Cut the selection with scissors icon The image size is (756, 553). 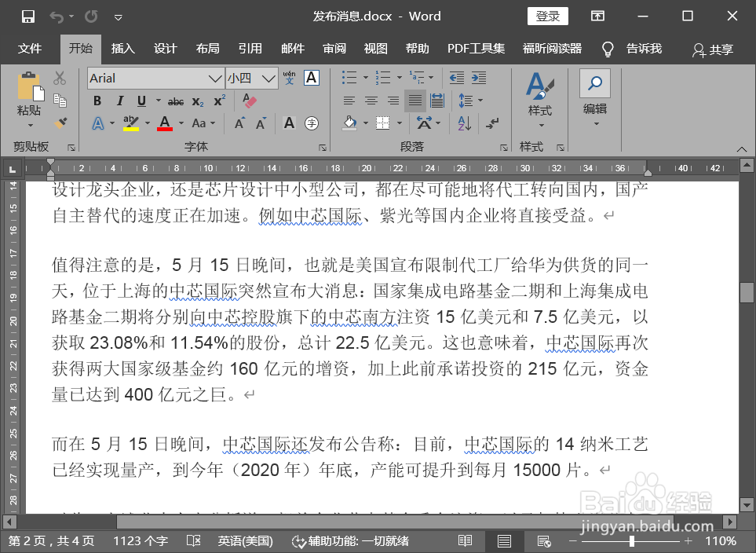coord(60,78)
